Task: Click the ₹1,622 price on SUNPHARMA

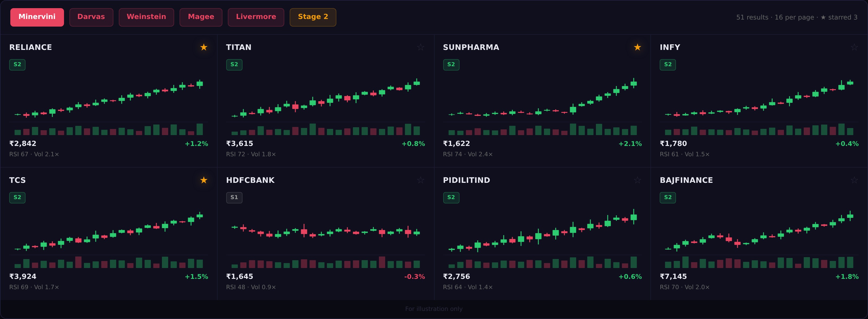Action: (457, 144)
